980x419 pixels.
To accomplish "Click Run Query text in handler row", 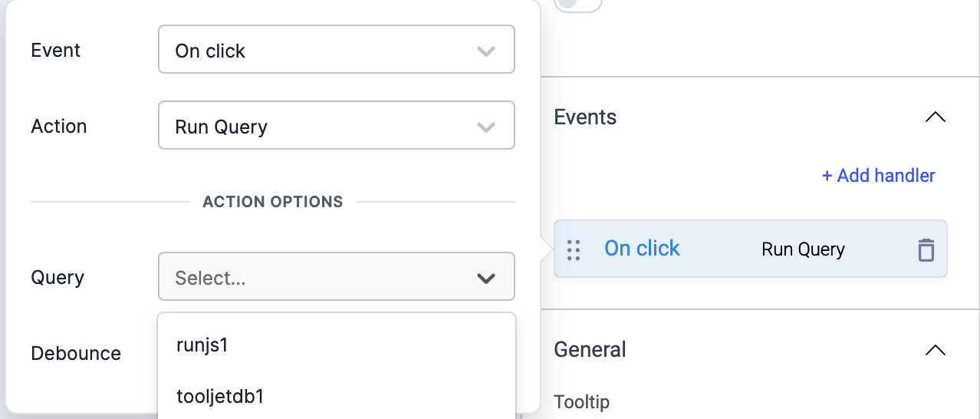I will tap(803, 249).
